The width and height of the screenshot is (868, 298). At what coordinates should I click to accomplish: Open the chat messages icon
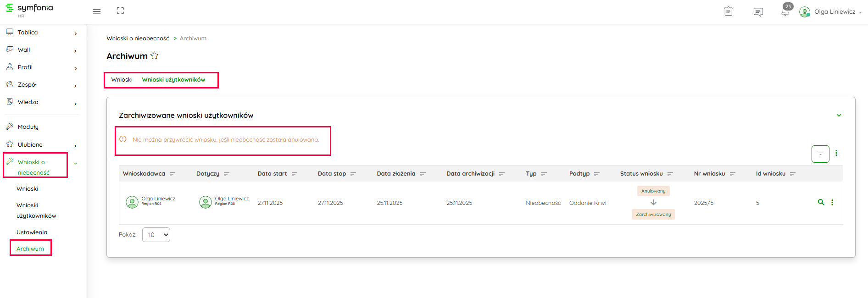click(758, 12)
